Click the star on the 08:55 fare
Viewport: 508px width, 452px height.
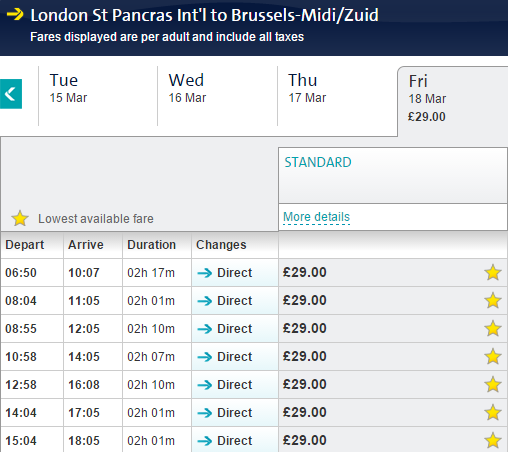[x=493, y=329]
